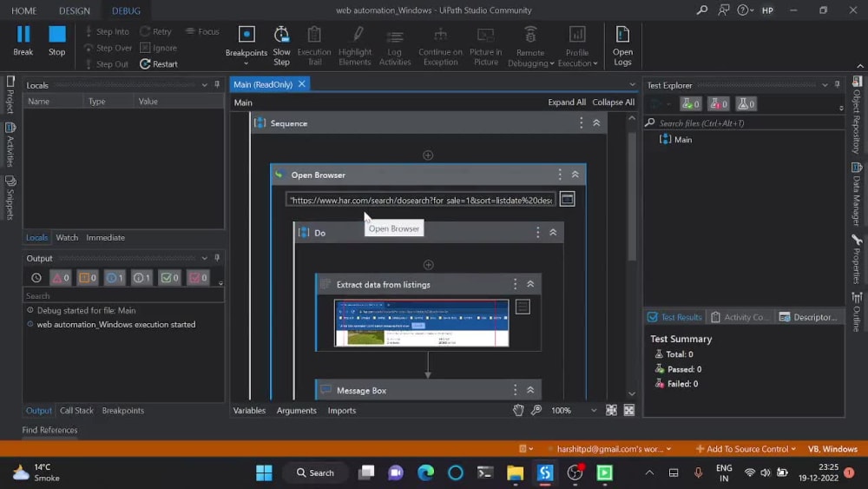Collapse Extract data from listings activity
The height and width of the screenshot is (489, 868).
pyautogui.click(x=530, y=284)
